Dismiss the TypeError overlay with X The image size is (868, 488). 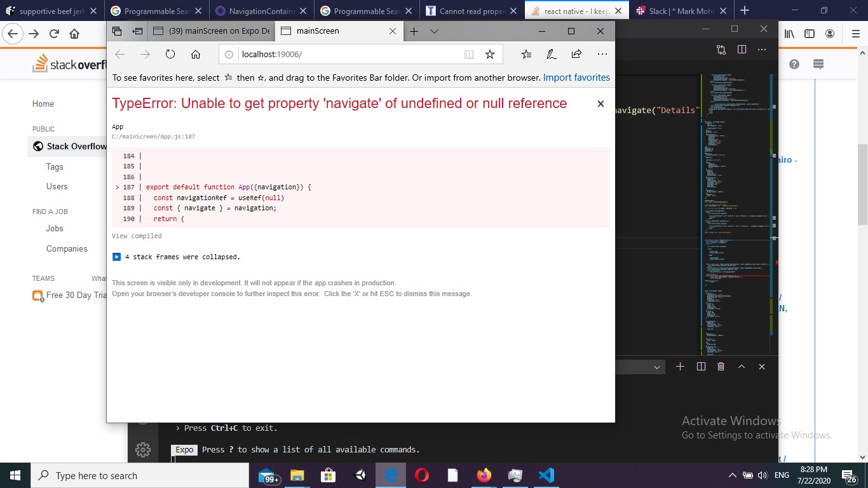[600, 104]
